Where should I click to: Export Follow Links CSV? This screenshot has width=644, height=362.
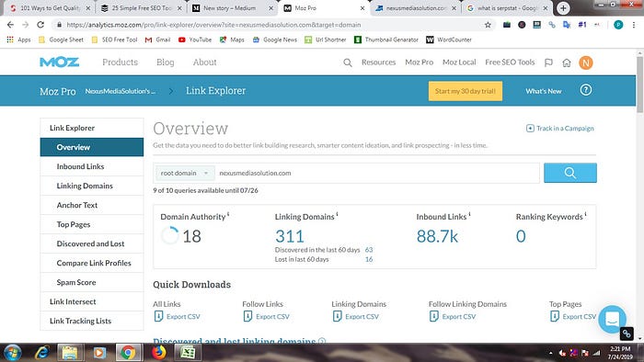pyautogui.click(x=267, y=316)
